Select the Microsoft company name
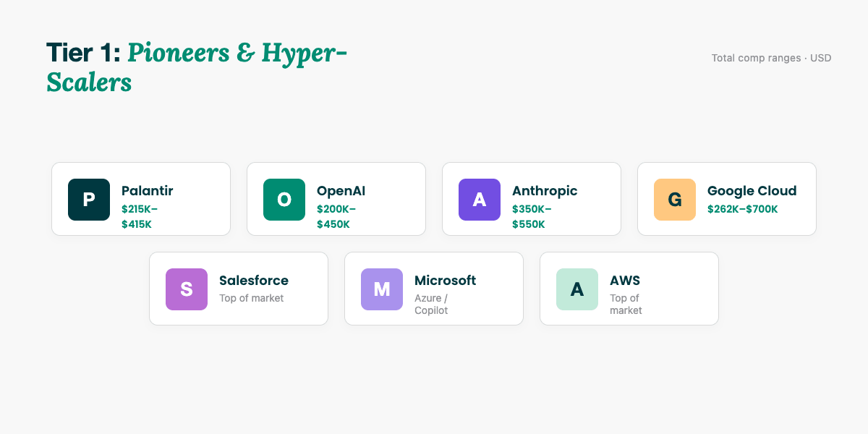Screen dimensions: 868x434 (x=446, y=281)
